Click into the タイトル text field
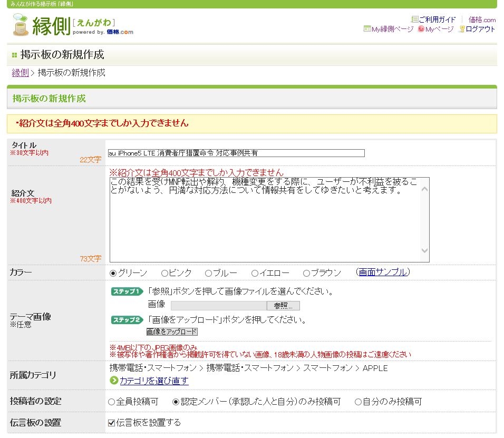This screenshot has height=438, width=504. pyautogui.click(x=236, y=153)
